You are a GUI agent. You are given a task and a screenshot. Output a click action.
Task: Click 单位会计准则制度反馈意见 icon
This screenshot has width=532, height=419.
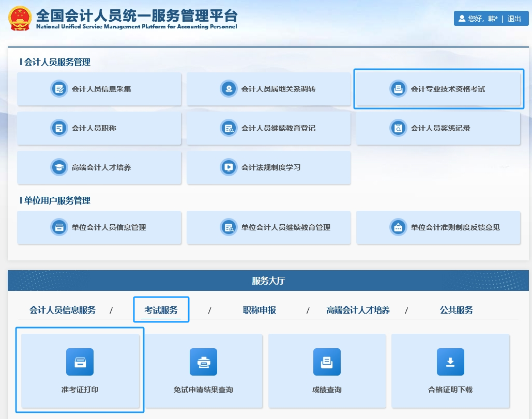pos(399,227)
